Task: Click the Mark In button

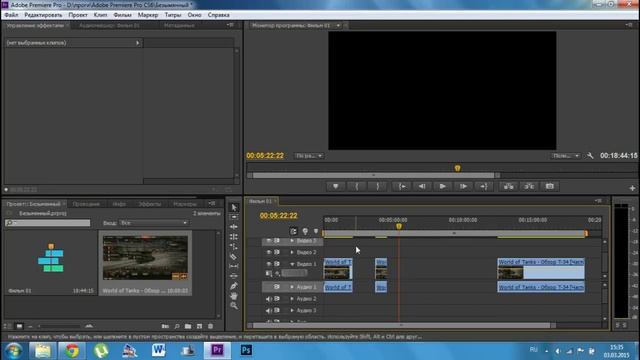Action: (357, 187)
